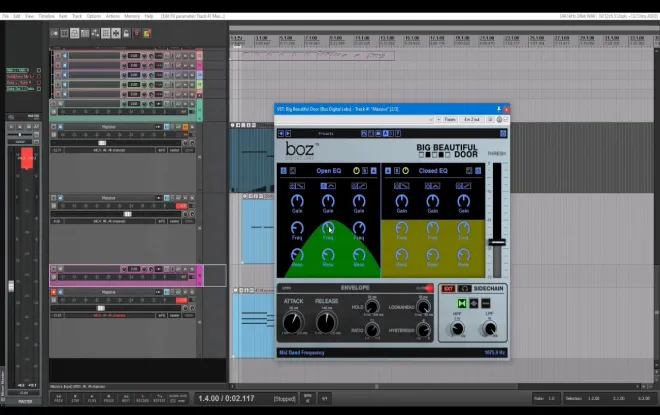Screen dimensions: 660x415
Task: Click the Hysteresis knob
Action: point(423,330)
